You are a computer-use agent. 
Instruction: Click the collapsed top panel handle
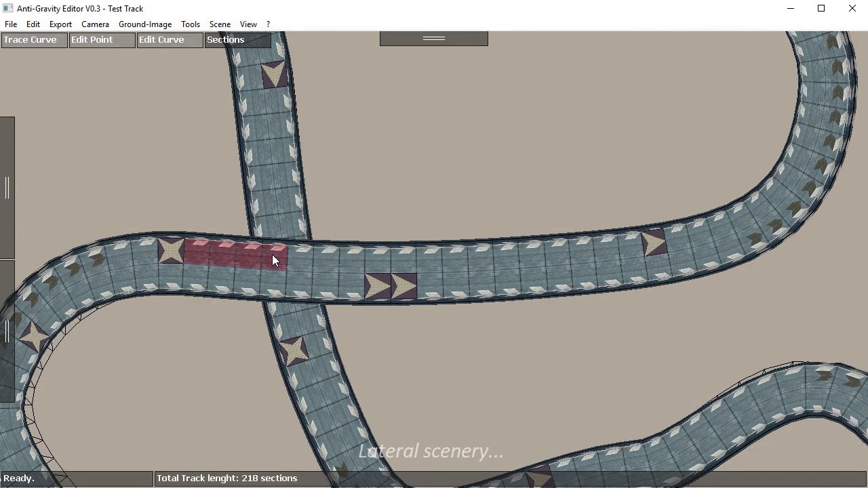coord(434,39)
